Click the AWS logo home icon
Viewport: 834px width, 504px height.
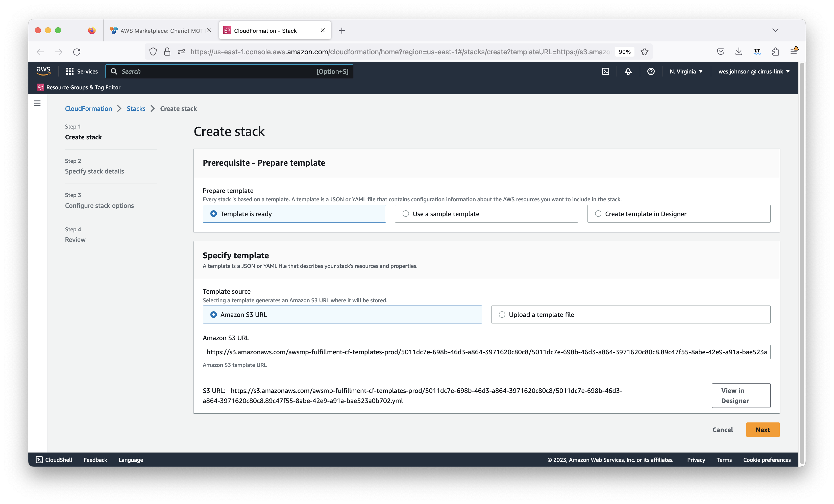43,71
